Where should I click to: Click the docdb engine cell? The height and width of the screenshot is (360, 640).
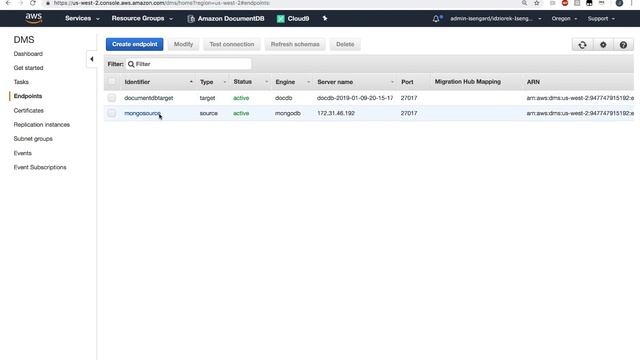[283, 98]
